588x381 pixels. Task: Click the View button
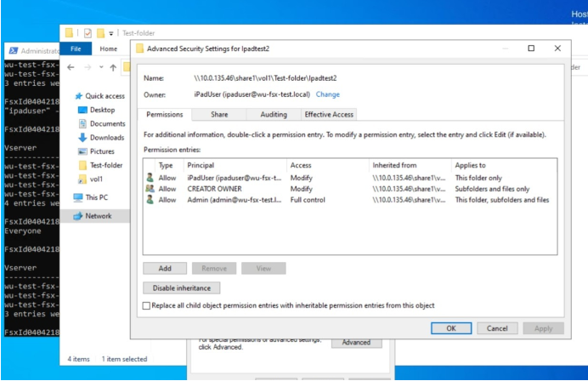(263, 269)
